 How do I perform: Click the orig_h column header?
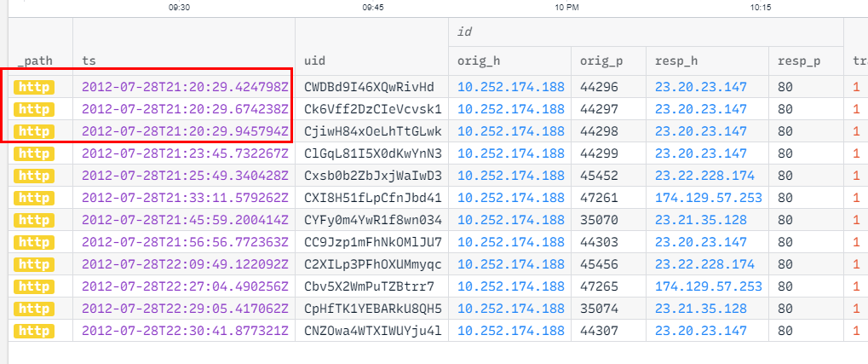click(479, 61)
